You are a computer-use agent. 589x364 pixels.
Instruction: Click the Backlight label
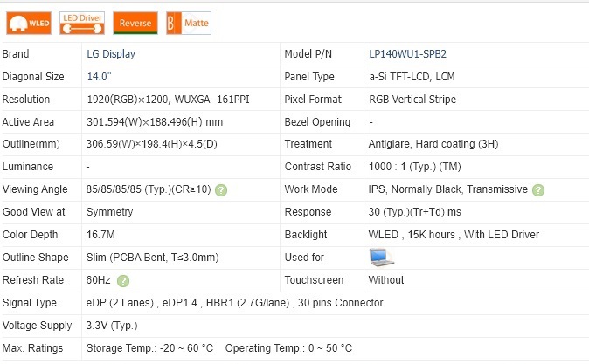coord(306,235)
